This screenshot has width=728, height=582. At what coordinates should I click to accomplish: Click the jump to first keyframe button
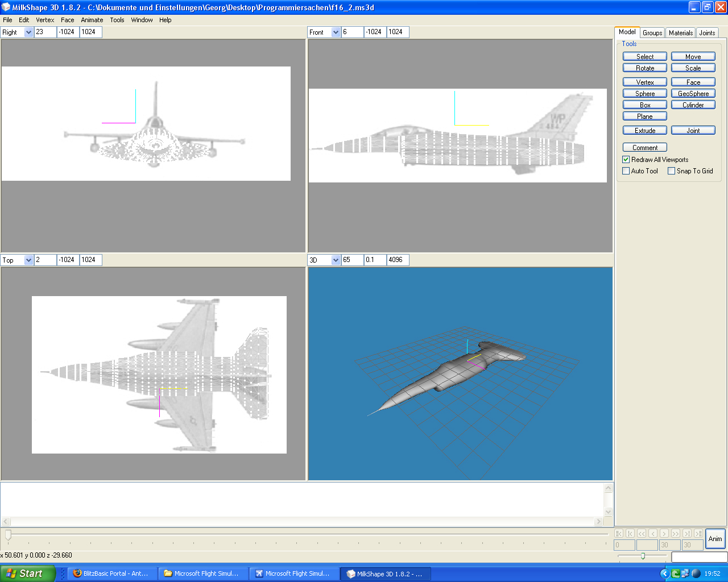coord(619,533)
